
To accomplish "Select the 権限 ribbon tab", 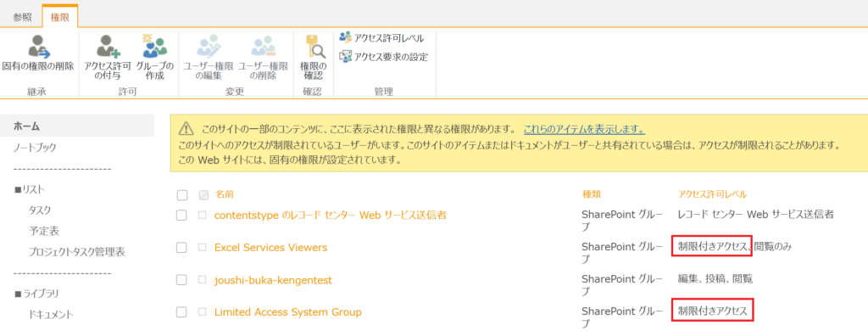I will pyautogui.click(x=60, y=17).
